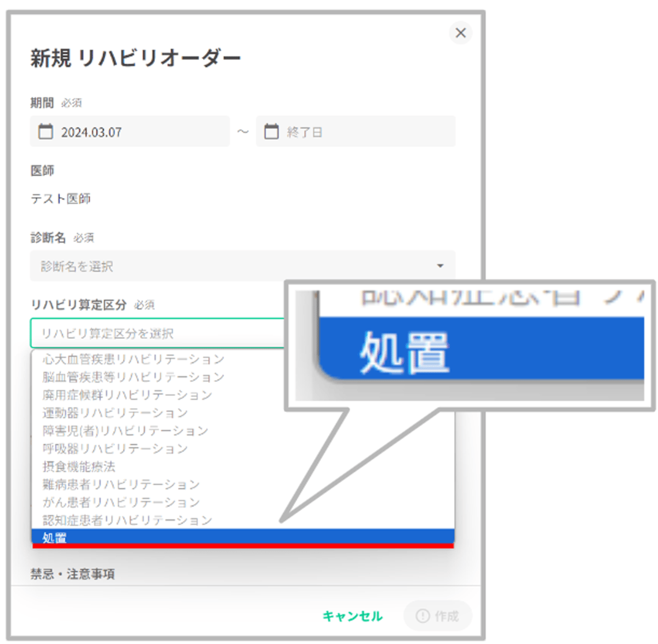This screenshot has height=644, width=658.
Task: Select 摂食機能療法 in the dropdown list
Action: pyautogui.click(x=79, y=467)
